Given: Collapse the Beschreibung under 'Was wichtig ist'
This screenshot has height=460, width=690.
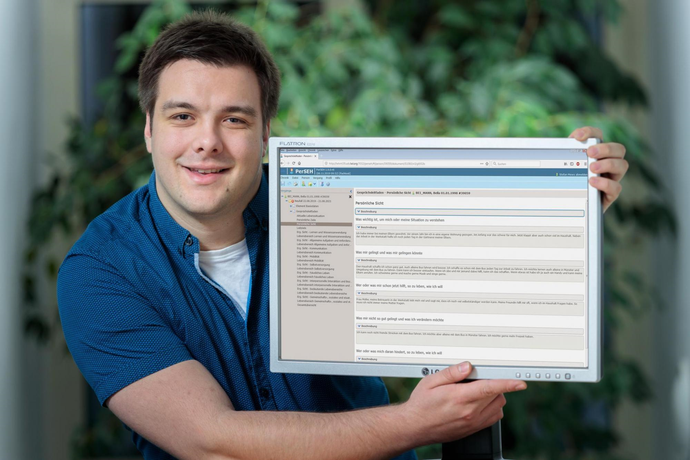Looking at the screenshot, I should (x=368, y=228).
